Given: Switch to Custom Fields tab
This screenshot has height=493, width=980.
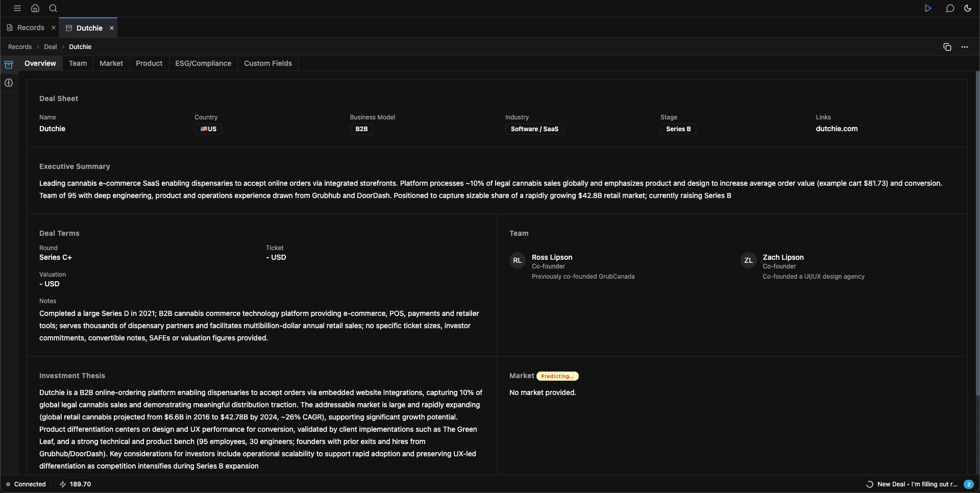Looking at the screenshot, I should (268, 63).
